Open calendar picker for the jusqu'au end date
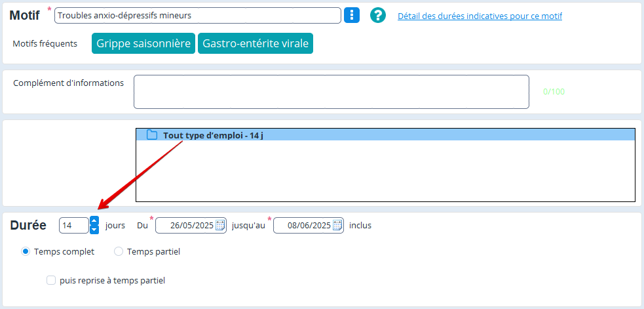 pos(337,226)
